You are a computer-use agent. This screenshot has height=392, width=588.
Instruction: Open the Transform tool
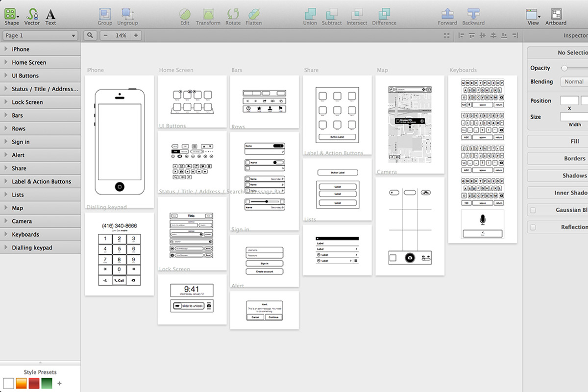(208, 16)
